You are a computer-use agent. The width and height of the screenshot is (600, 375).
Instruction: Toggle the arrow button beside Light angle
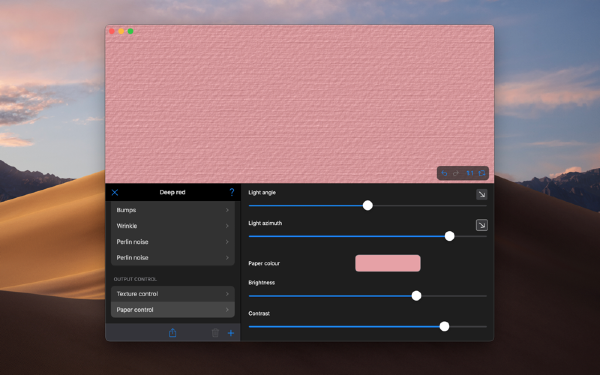(482, 194)
